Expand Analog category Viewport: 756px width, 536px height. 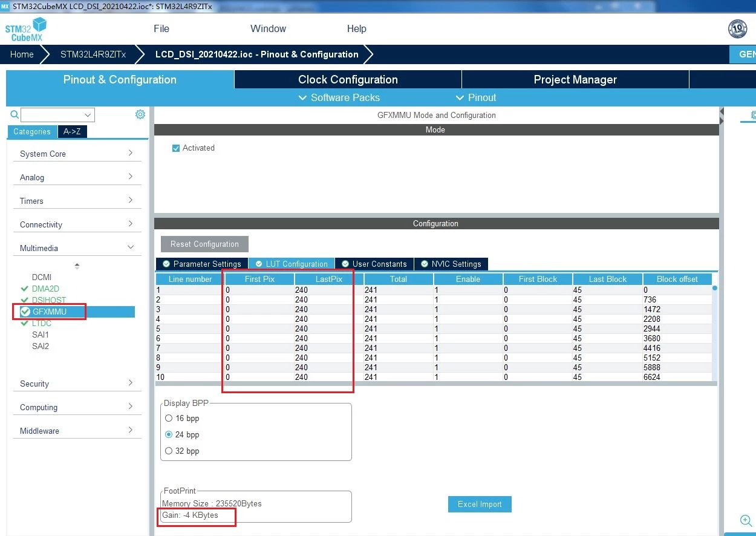coord(77,177)
